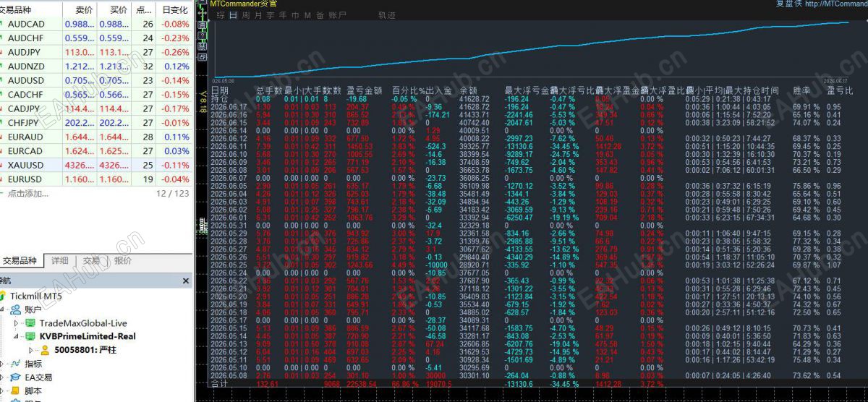Click TradeMaxGlobal-Live server icon
Image resolution: width=868 pixels, height=402 pixels.
click(x=30, y=322)
